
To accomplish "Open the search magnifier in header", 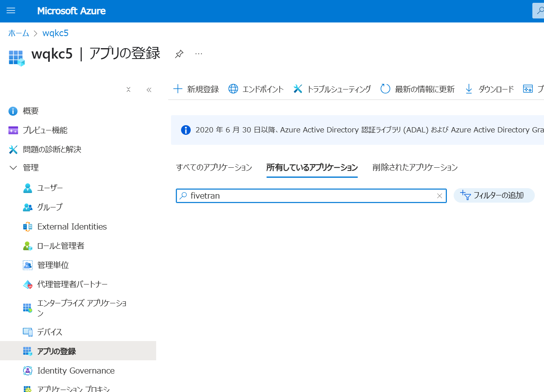I will pyautogui.click(x=540, y=10).
